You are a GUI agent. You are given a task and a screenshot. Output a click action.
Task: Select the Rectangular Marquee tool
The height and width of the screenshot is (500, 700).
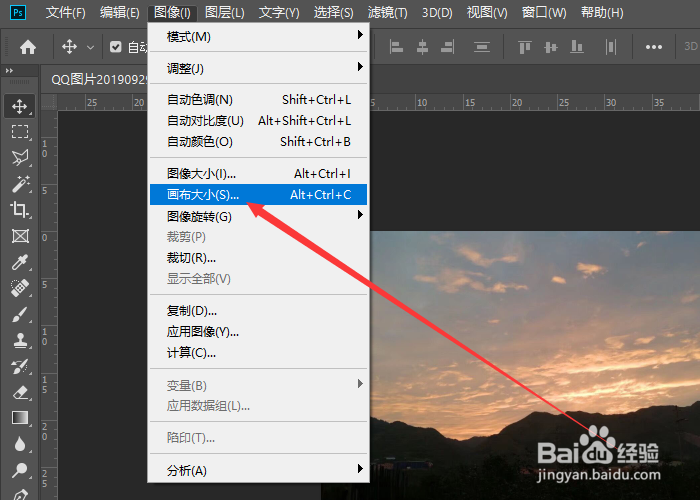point(20,132)
